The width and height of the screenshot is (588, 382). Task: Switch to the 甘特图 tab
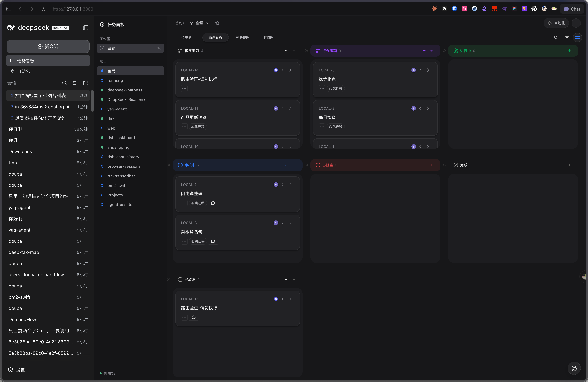(x=268, y=38)
